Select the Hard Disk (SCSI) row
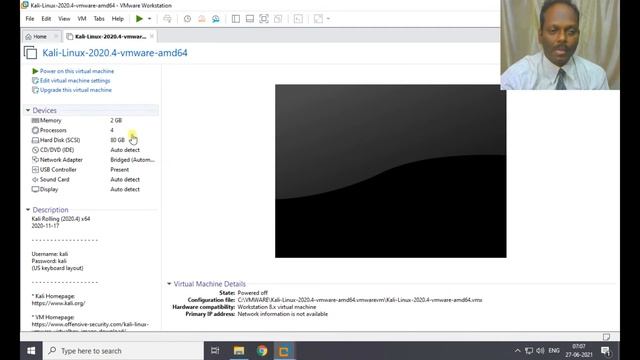Viewport: 640px width, 360px height. (94, 140)
